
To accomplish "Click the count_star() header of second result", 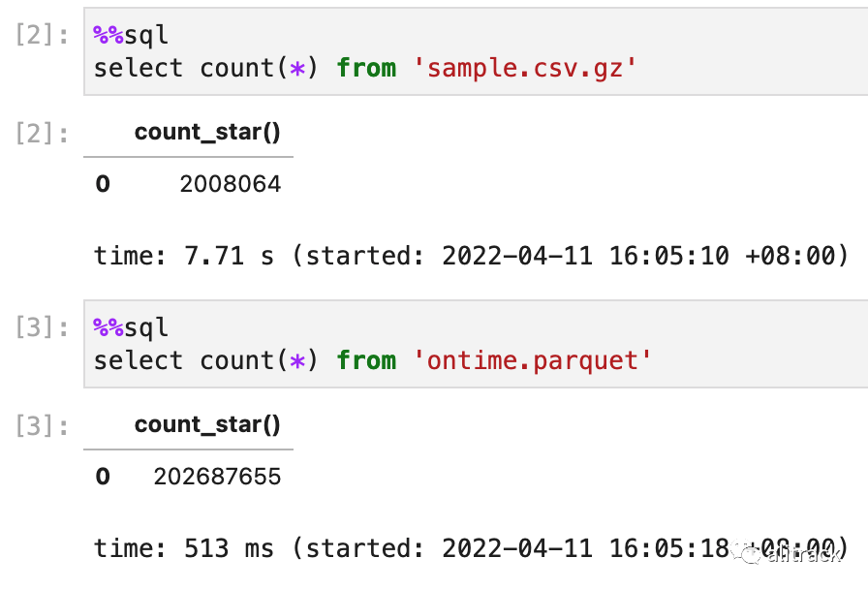I will 207,425.
